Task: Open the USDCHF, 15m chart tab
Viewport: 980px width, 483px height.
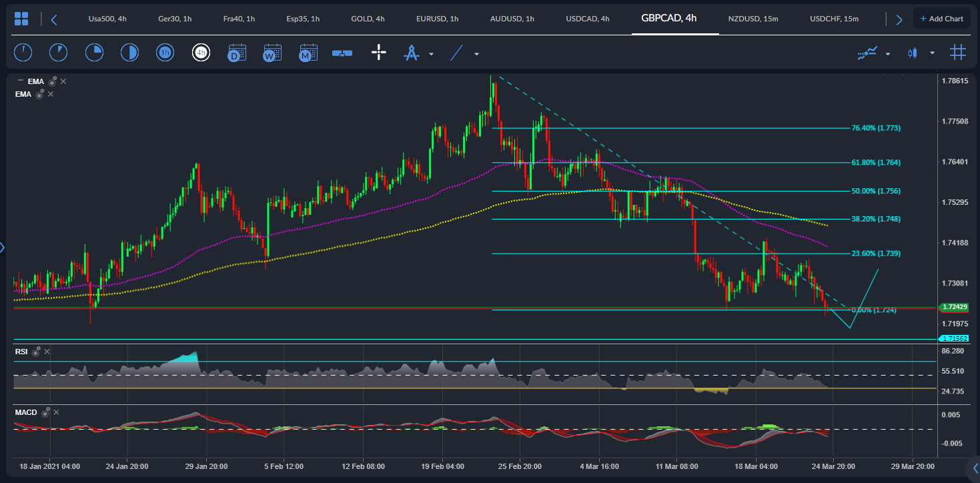Action: point(834,19)
